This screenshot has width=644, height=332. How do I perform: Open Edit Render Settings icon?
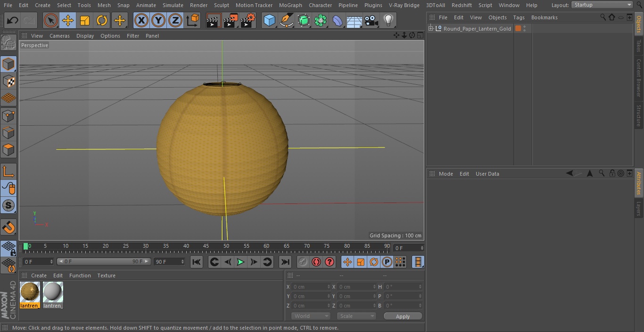pos(248,21)
